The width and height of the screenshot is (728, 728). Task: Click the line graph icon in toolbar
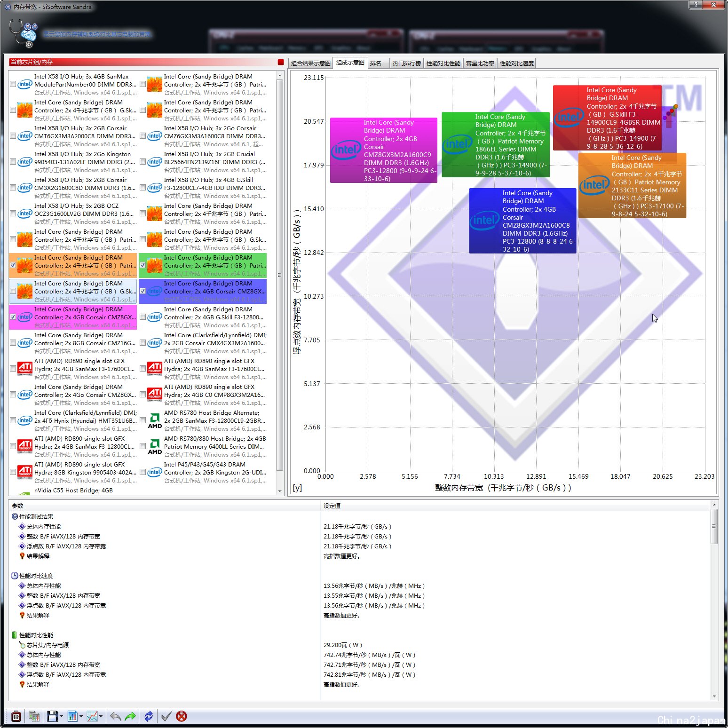pyautogui.click(x=92, y=716)
